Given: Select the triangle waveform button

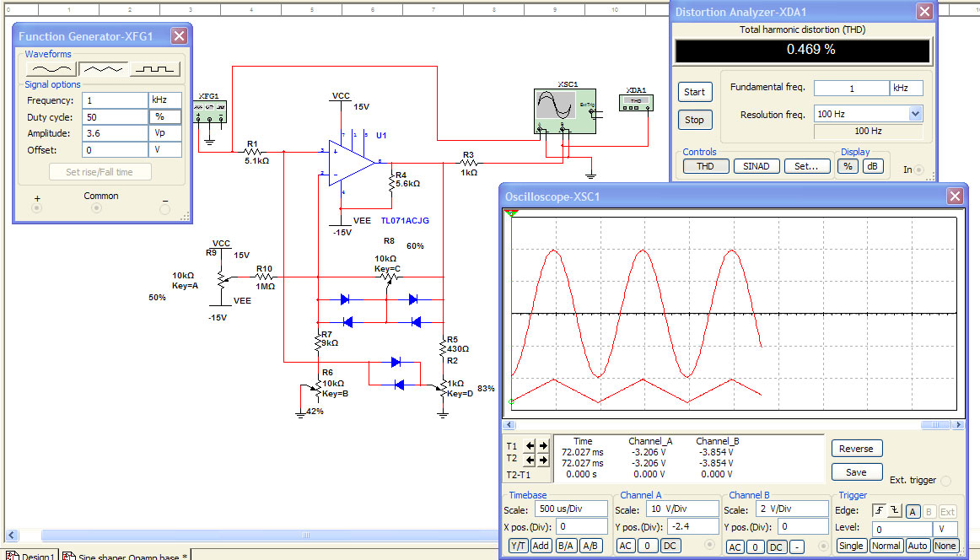Looking at the screenshot, I should [x=103, y=68].
